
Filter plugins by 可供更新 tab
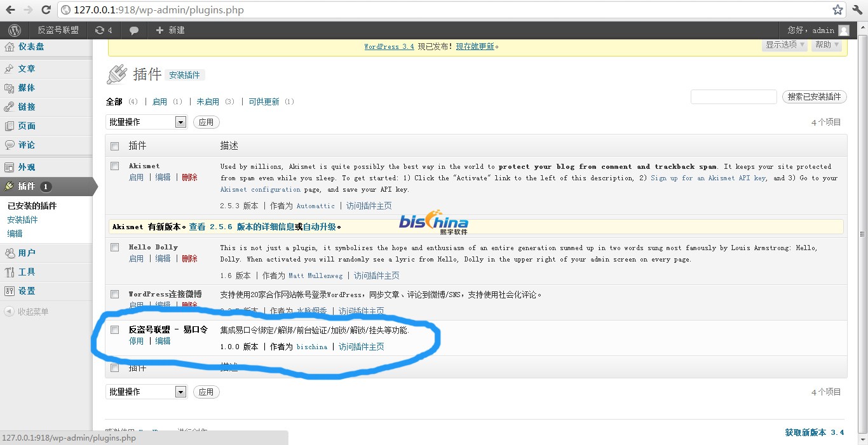264,102
